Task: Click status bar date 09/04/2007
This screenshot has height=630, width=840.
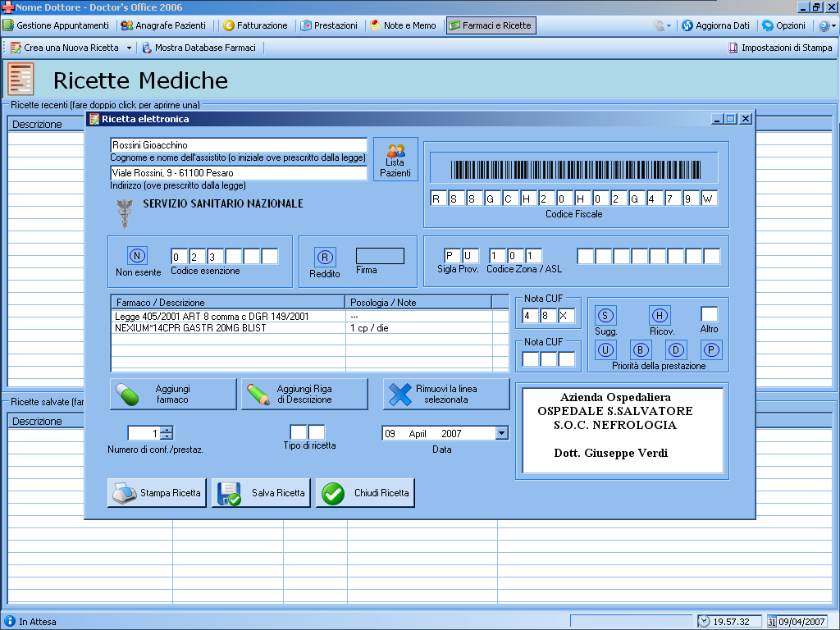Action: coord(796,622)
